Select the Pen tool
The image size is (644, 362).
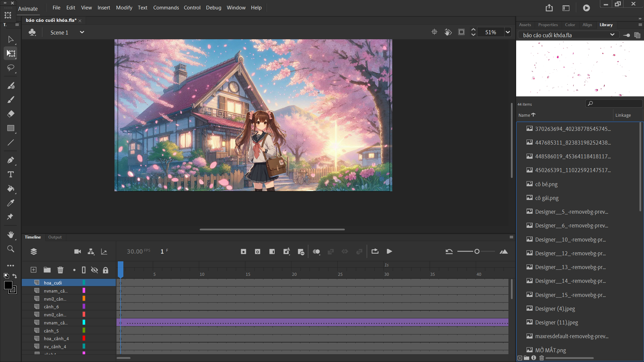coord(11,160)
